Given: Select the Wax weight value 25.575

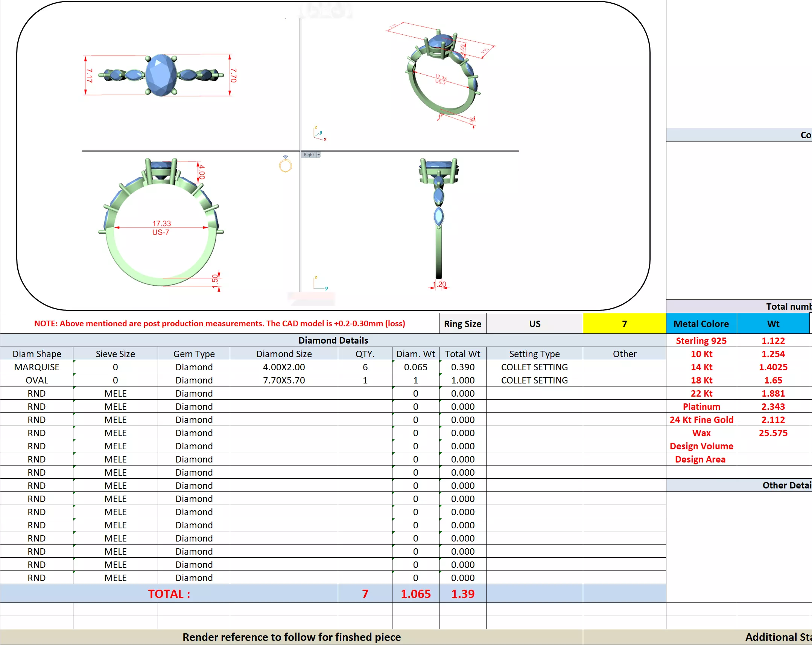Looking at the screenshot, I should coord(773,433).
